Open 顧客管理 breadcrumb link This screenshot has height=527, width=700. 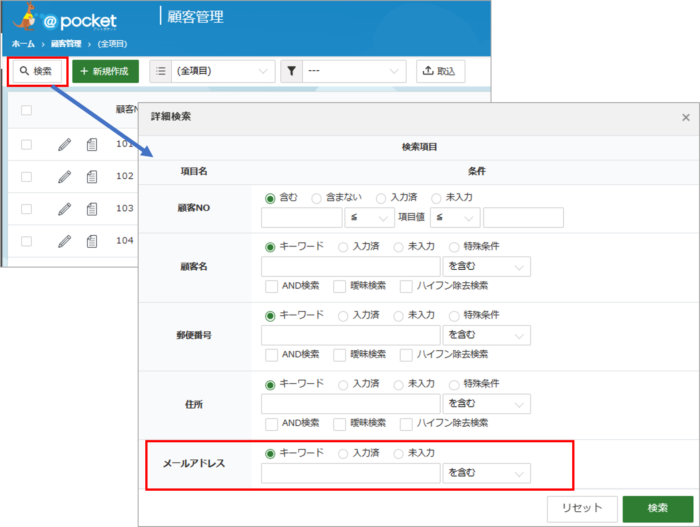[x=66, y=44]
